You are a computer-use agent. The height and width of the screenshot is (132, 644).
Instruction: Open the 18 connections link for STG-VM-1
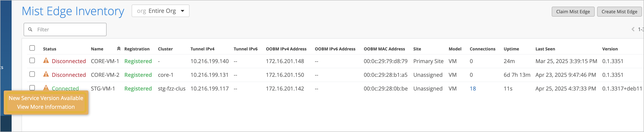pos(473,88)
